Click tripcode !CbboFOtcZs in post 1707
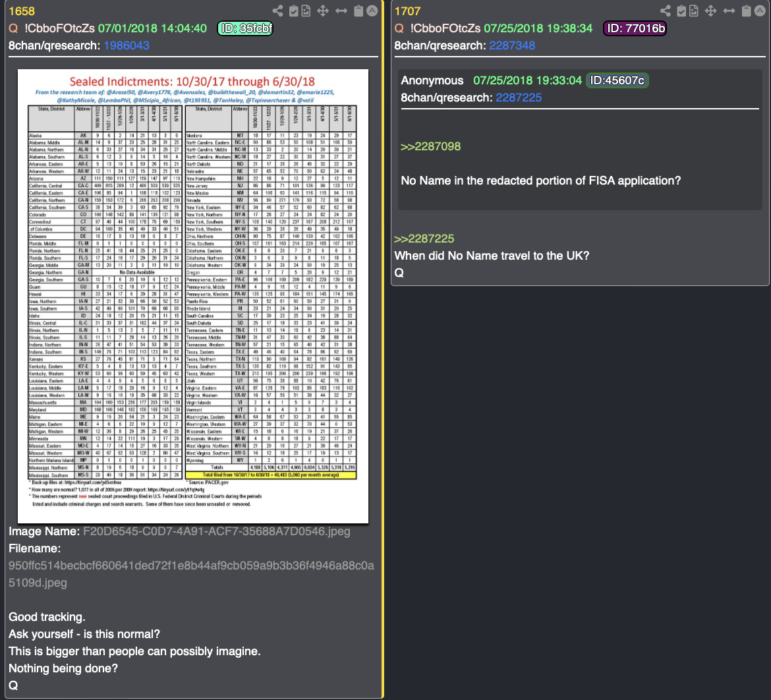Image resolution: width=771 pixels, height=700 pixels. pyautogui.click(x=445, y=28)
